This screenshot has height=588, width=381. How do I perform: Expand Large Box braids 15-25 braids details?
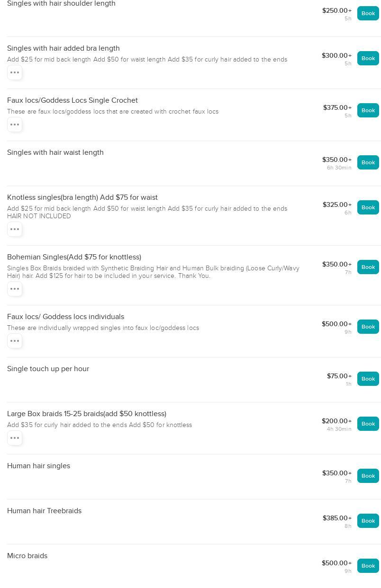click(15, 438)
